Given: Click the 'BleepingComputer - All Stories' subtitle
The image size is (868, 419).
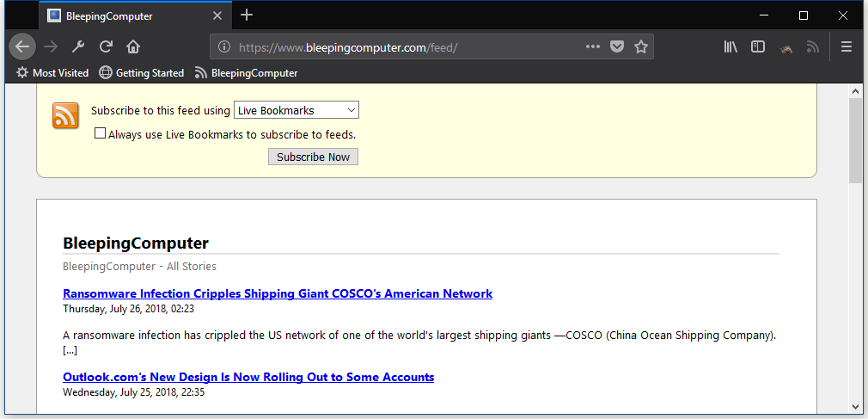Looking at the screenshot, I should pos(139,267).
